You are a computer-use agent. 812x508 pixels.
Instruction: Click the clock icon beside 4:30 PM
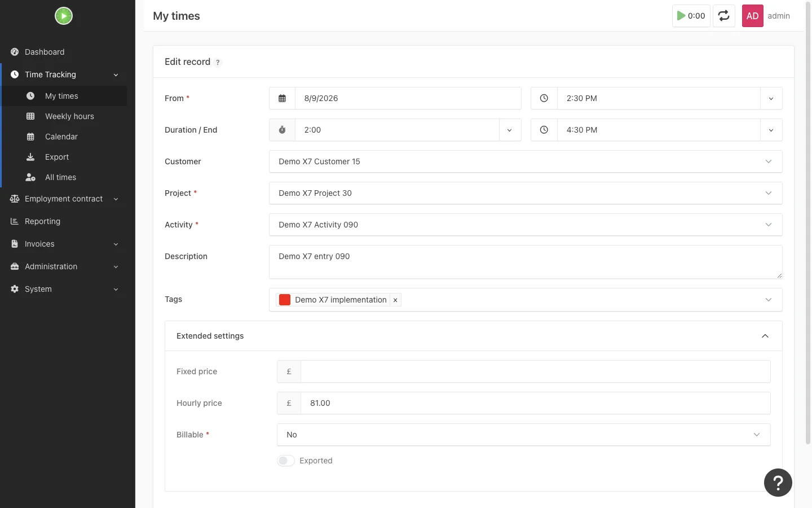pyautogui.click(x=544, y=130)
